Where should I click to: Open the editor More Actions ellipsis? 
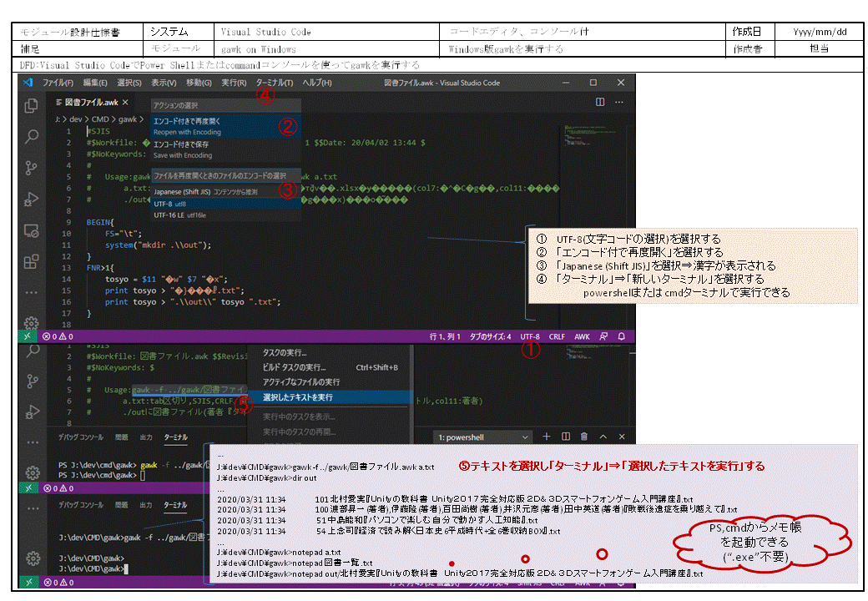[x=619, y=103]
